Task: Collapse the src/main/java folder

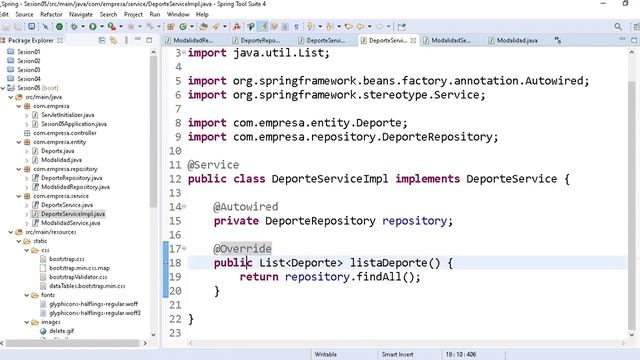Action: click(x=11, y=97)
